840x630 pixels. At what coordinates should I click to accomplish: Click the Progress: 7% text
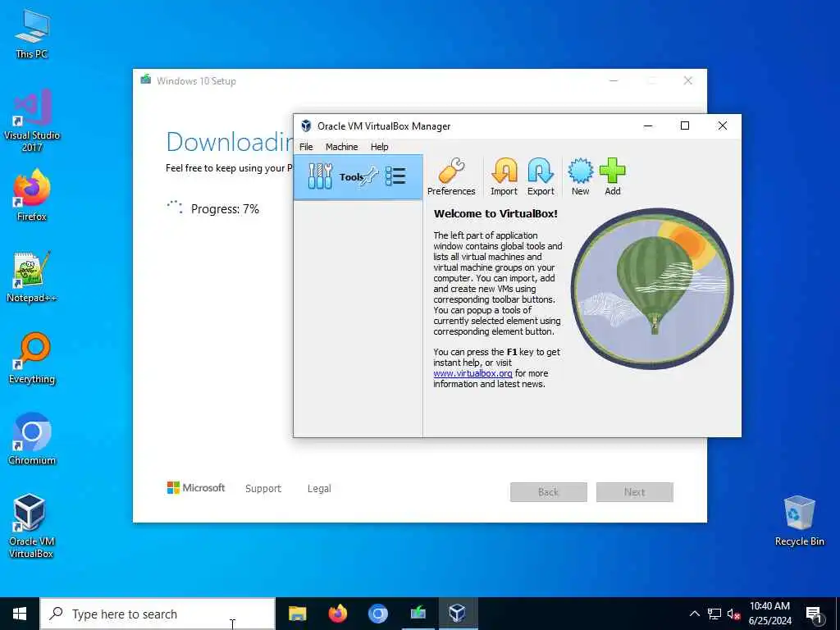point(225,209)
